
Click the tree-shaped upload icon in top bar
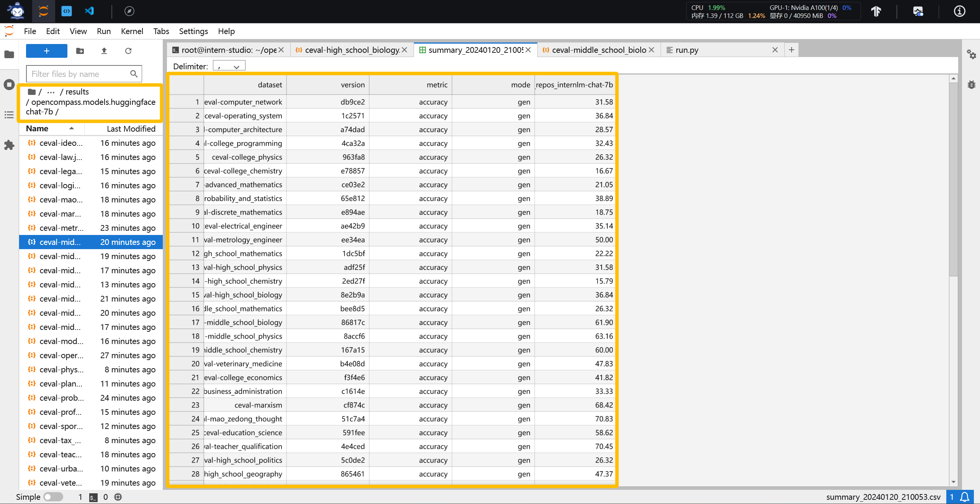(x=877, y=11)
